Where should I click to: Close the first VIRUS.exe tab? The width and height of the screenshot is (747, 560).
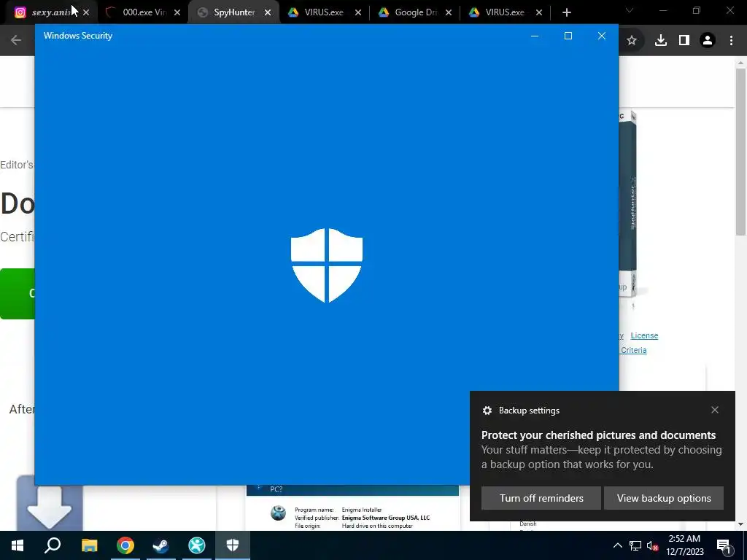point(358,12)
